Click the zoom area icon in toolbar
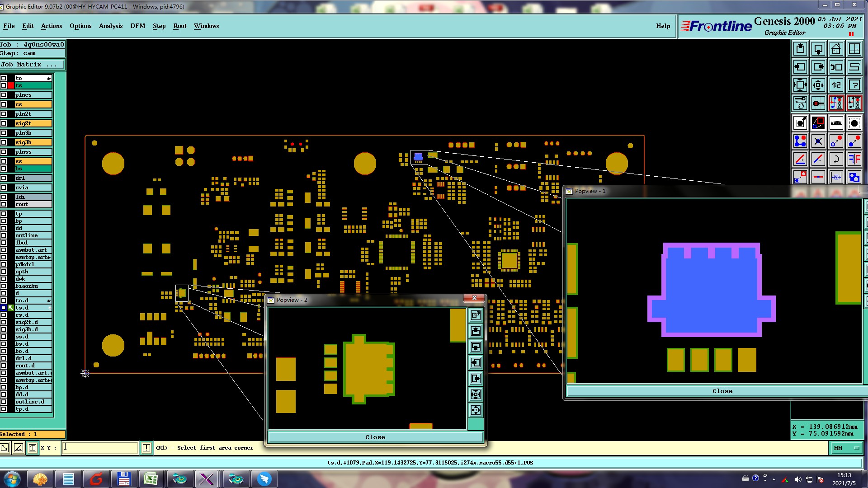 [854, 49]
